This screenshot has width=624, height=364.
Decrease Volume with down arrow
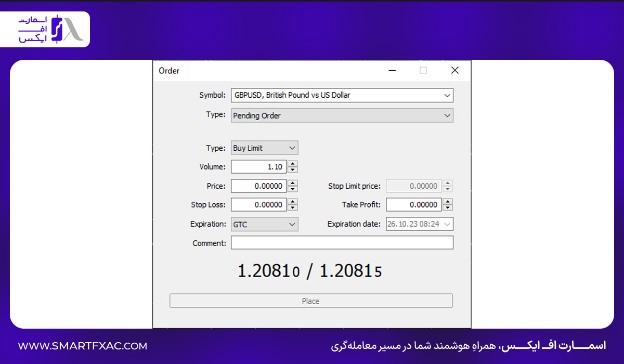point(293,170)
